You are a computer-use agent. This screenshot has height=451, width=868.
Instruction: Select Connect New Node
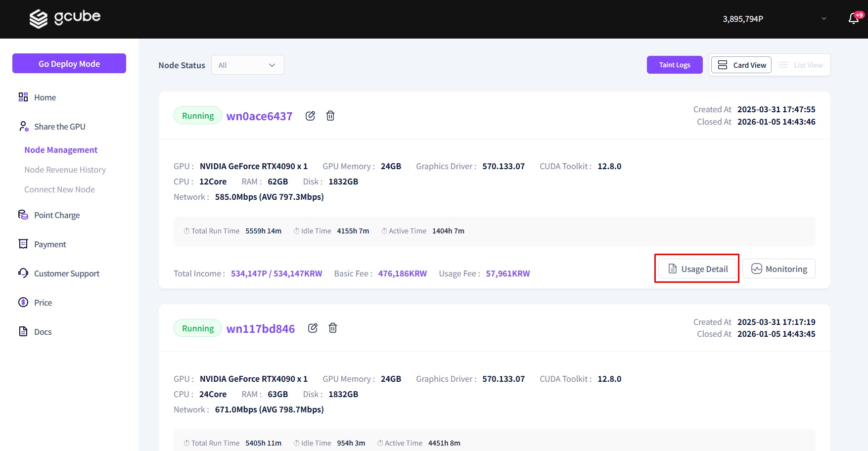tap(59, 189)
